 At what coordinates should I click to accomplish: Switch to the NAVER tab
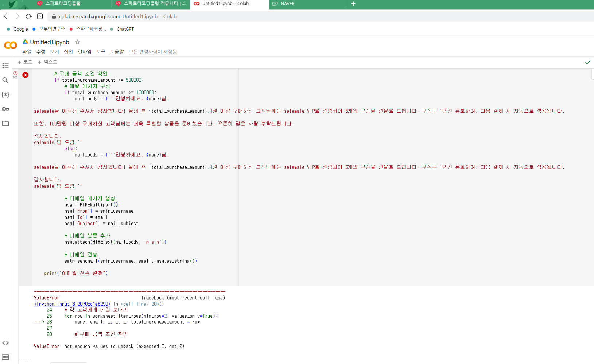(x=308, y=4)
